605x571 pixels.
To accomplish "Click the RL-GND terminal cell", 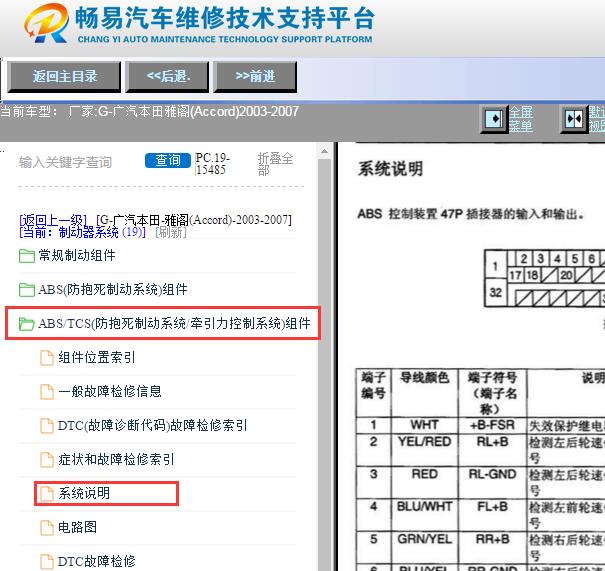I will click(492, 482).
